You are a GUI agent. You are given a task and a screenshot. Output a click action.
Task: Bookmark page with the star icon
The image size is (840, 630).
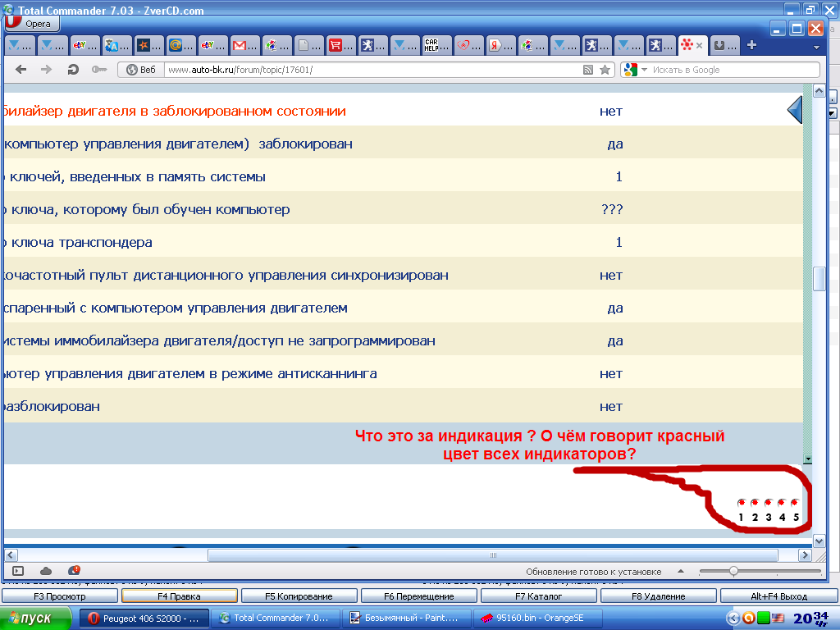605,70
